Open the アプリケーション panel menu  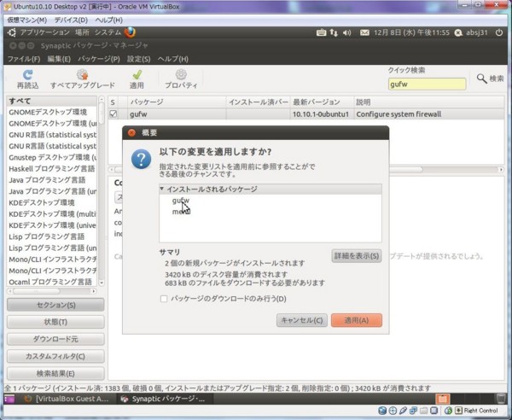[44, 32]
